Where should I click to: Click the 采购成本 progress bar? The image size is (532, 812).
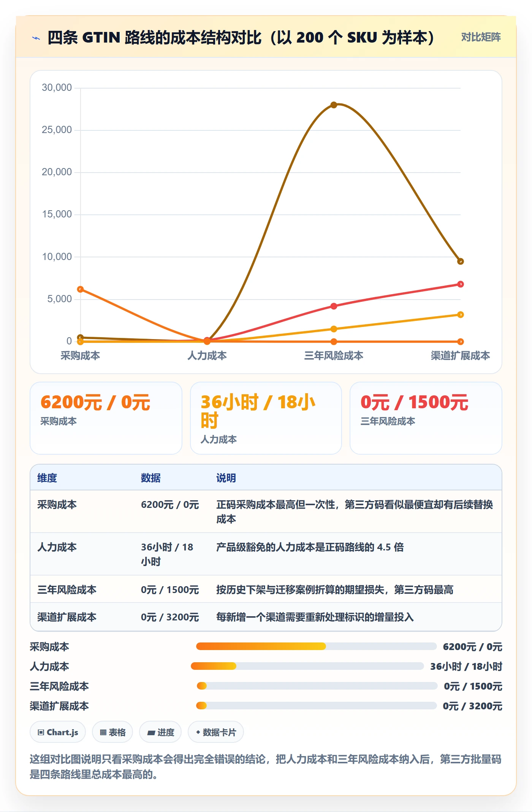point(316,646)
